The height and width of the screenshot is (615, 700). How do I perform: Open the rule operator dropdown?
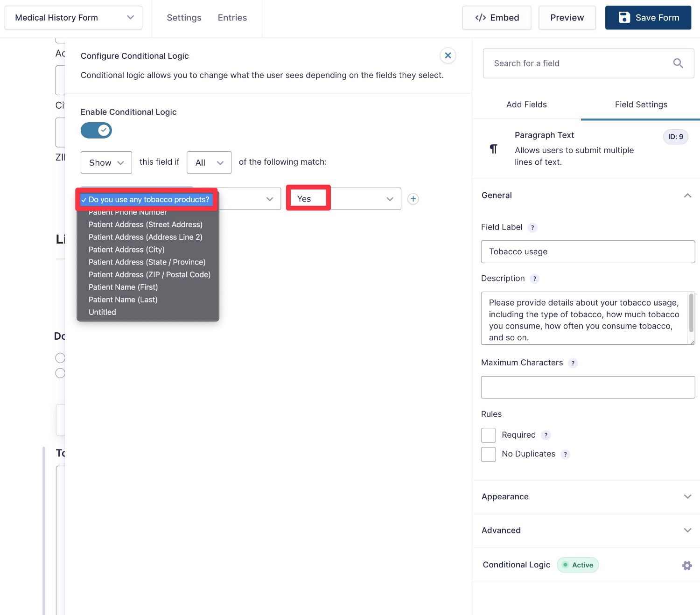point(250,199)
